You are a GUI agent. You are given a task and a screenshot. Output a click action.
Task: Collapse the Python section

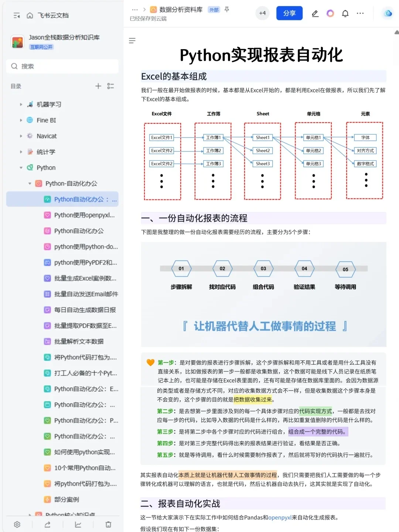click(x=21, y=167)
